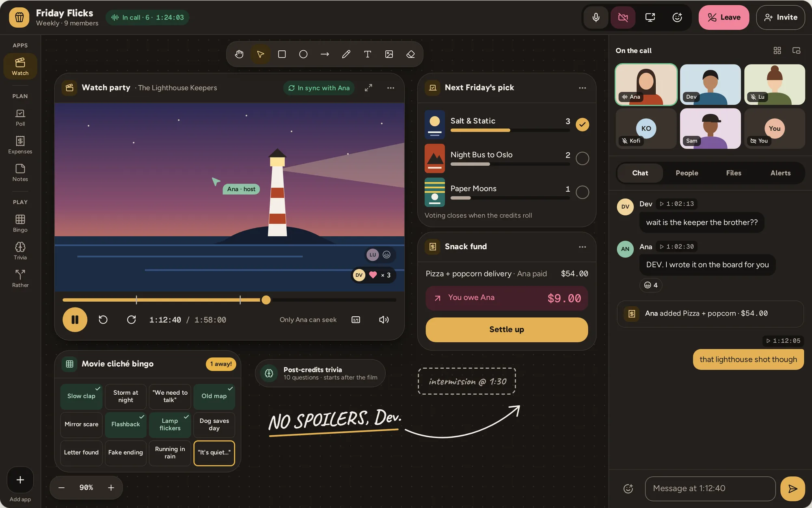812x508 pixels.
Task: Open Next Friday's pick options menu
Action: (x=582, y=88)
